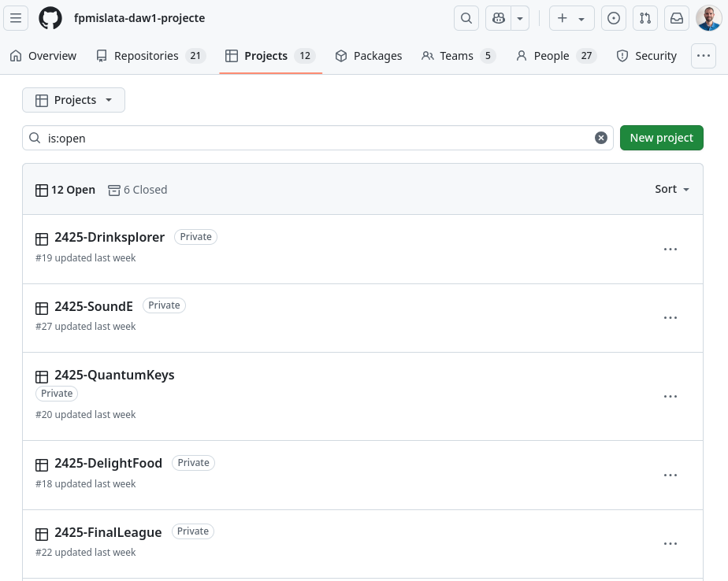
Task: Open the search magnifier button
Action: pos(466,18)
